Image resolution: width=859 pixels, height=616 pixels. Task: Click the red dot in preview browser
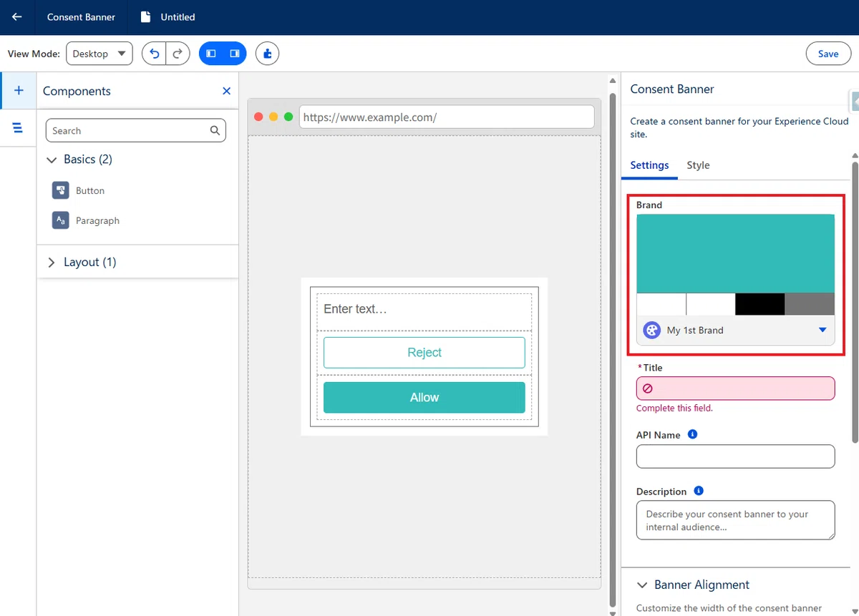tap(259, 117)
